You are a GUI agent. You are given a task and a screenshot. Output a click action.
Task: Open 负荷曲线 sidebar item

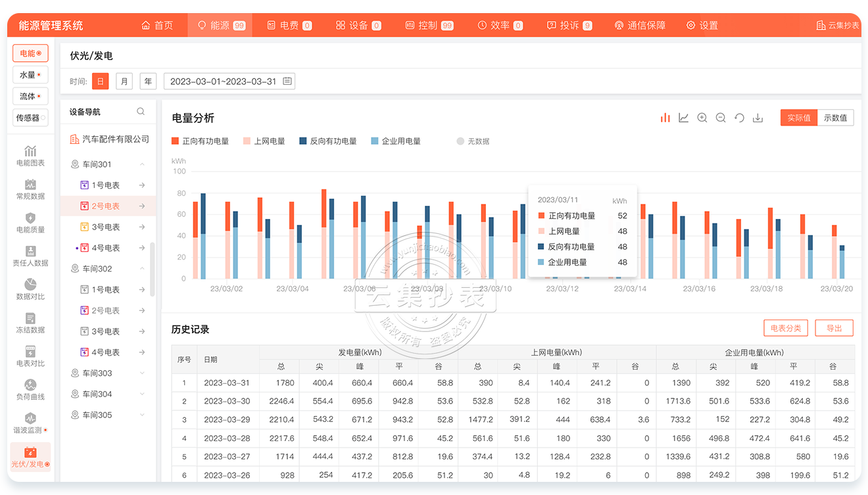[x=30, y=390]
